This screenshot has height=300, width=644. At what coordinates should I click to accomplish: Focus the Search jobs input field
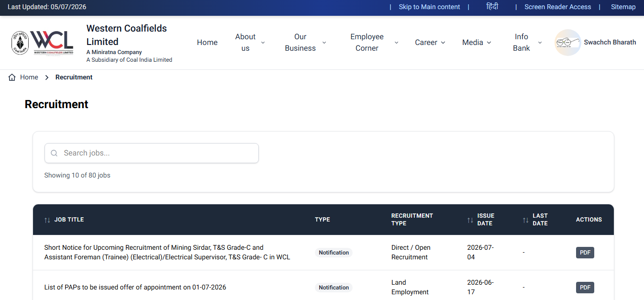(x=152, y=153)
